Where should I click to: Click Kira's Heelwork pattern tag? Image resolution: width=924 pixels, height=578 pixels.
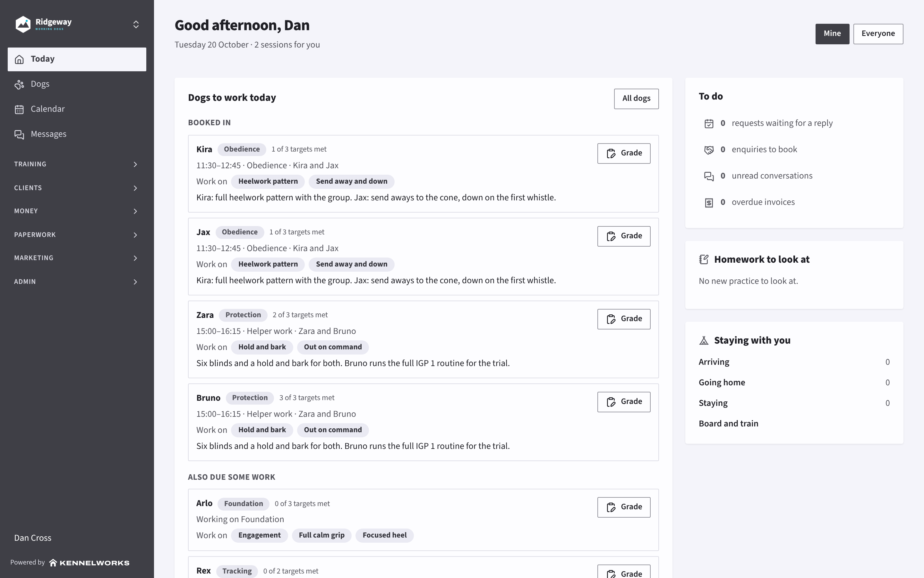[268, 181]
